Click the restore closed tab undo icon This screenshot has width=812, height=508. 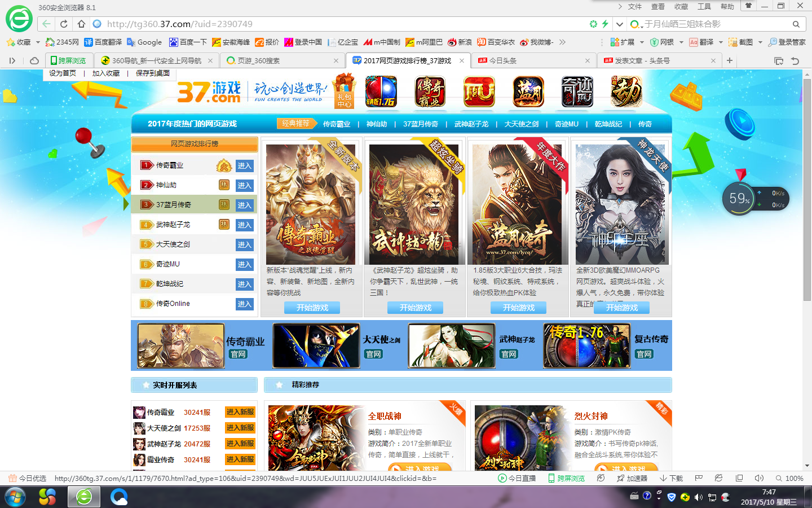coord(795,60)
